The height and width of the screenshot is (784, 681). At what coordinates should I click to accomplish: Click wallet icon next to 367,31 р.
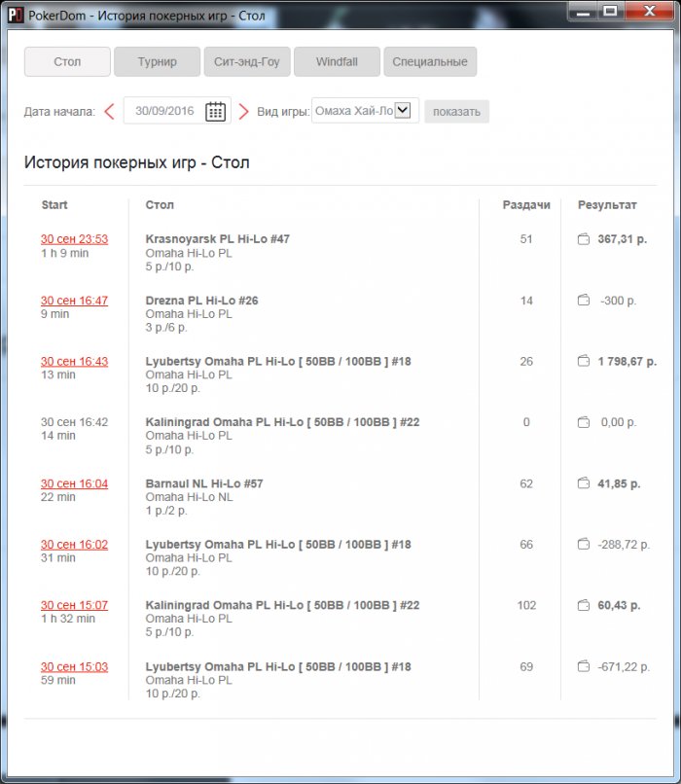(584, 239)
